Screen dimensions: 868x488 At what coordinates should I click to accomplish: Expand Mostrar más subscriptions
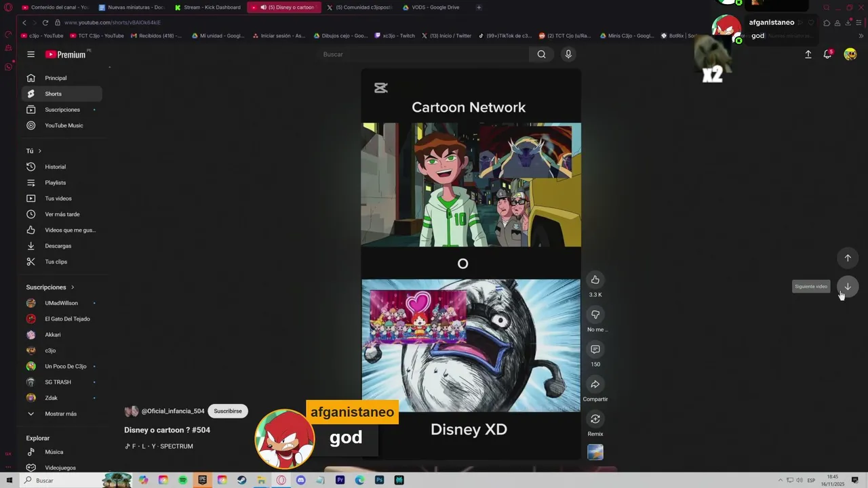click(62, 413)
